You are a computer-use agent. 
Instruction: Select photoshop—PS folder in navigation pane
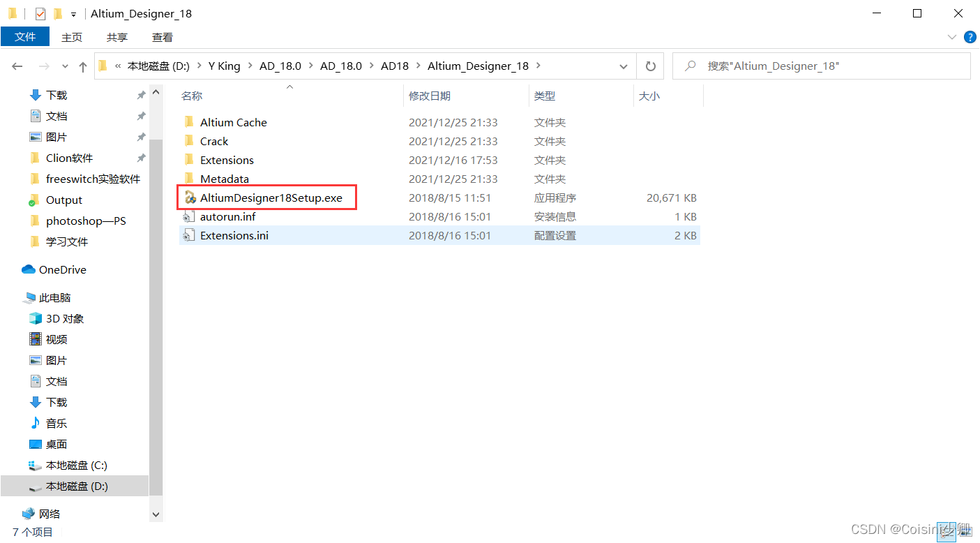coord(86,221)
